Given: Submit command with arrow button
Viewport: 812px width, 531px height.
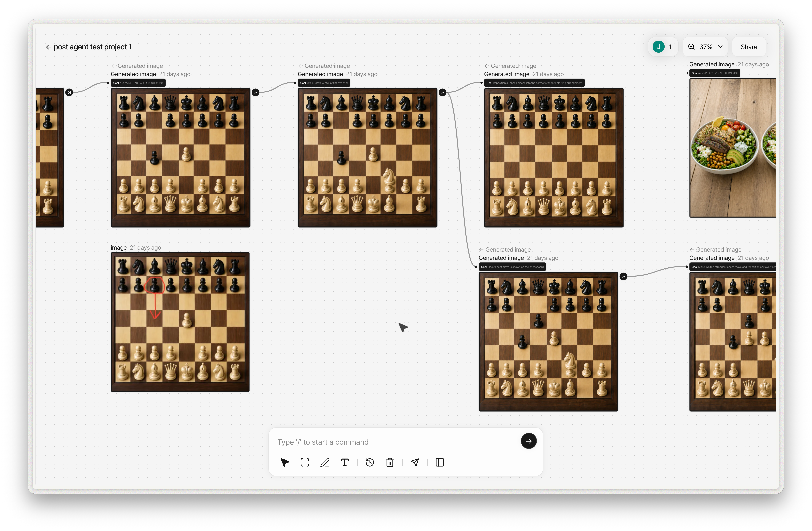Looking at the screenshot, I should (x=529, y=441).
